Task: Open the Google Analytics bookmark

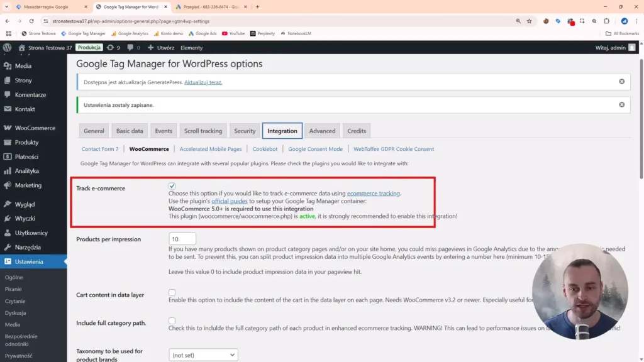Action: [x=130, y=34]
